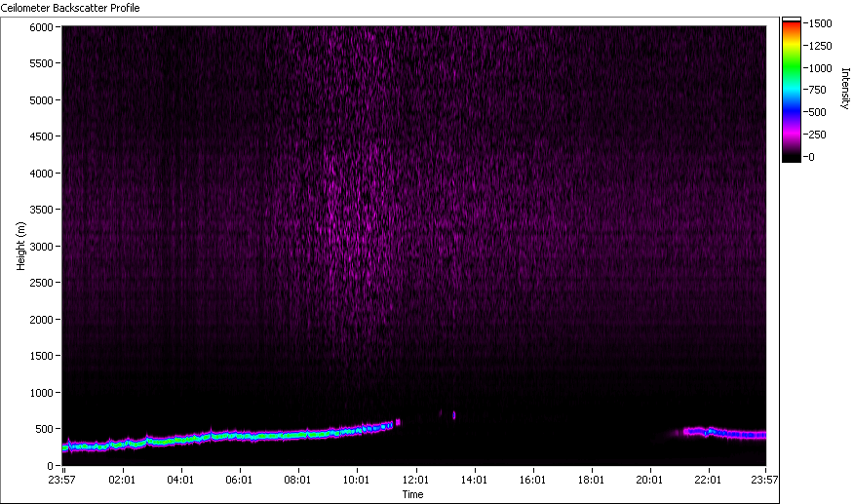Viewport: 854px width, 504px height.
Task: Click the 5000 height tick label
Action: pyautogui.click(x=41, y=100)
